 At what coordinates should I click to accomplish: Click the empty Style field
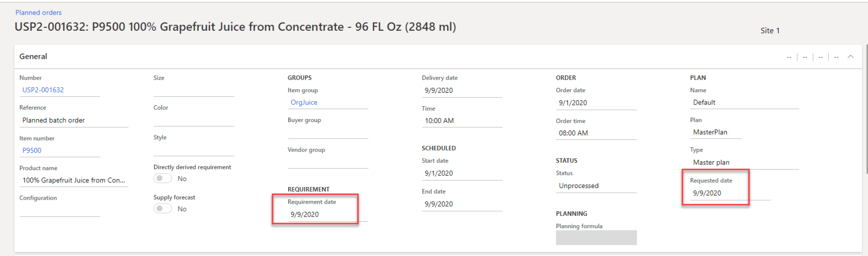[x=194, y=150]
